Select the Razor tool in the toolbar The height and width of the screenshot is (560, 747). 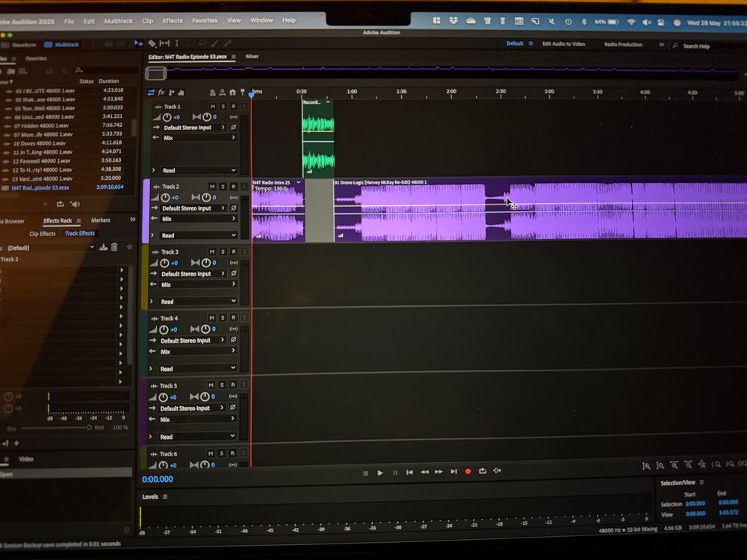(x=152, y=43)
